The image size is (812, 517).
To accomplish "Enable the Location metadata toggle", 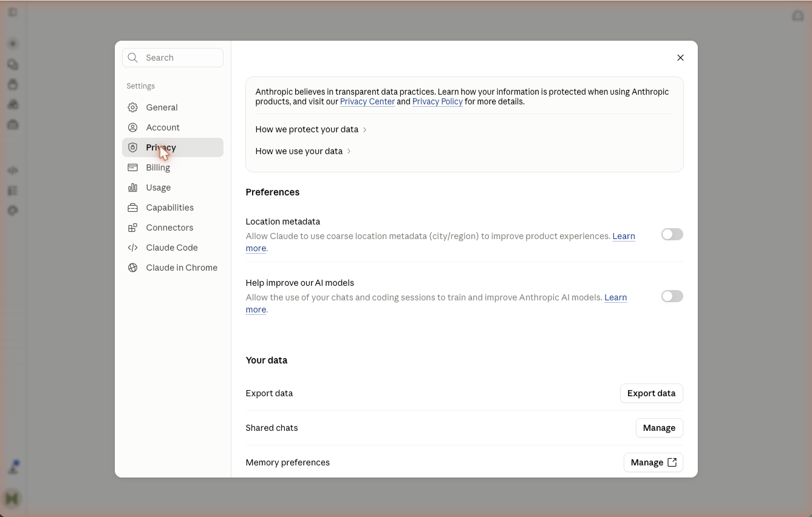I will (672, 234).
